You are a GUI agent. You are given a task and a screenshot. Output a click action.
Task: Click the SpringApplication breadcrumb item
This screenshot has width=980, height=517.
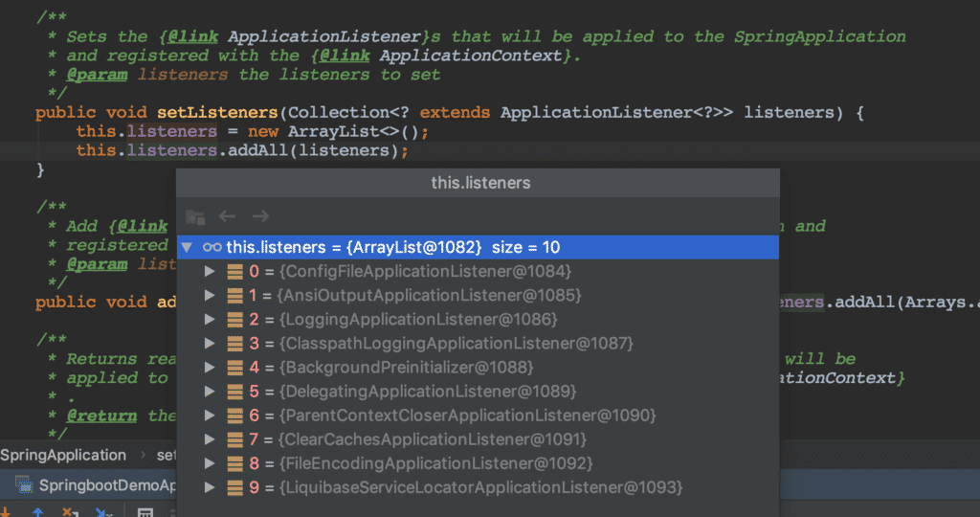63,455
